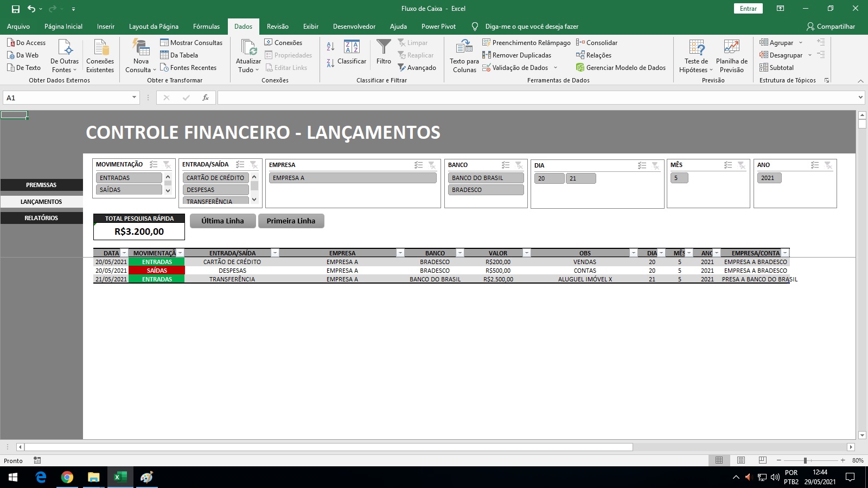Click Subtotal in Estrutura de Tópicos
Screen dimensions: 868x488
tap(776, 68)
